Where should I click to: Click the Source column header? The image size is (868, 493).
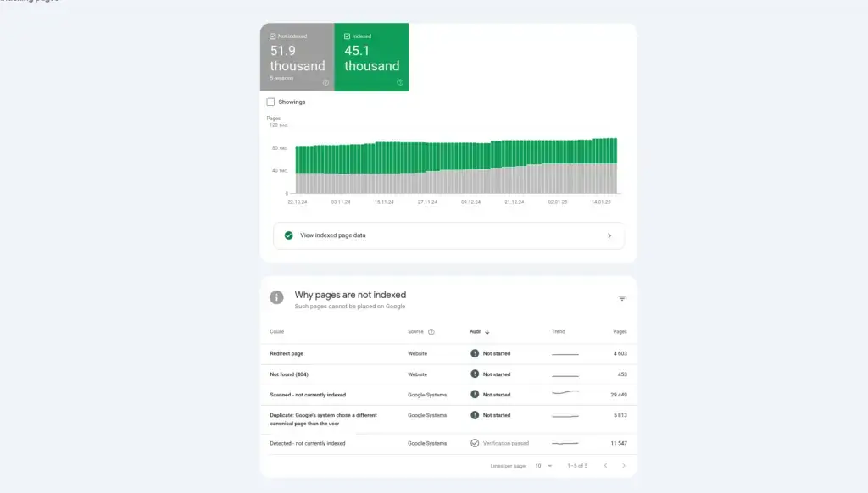[415, 332]
